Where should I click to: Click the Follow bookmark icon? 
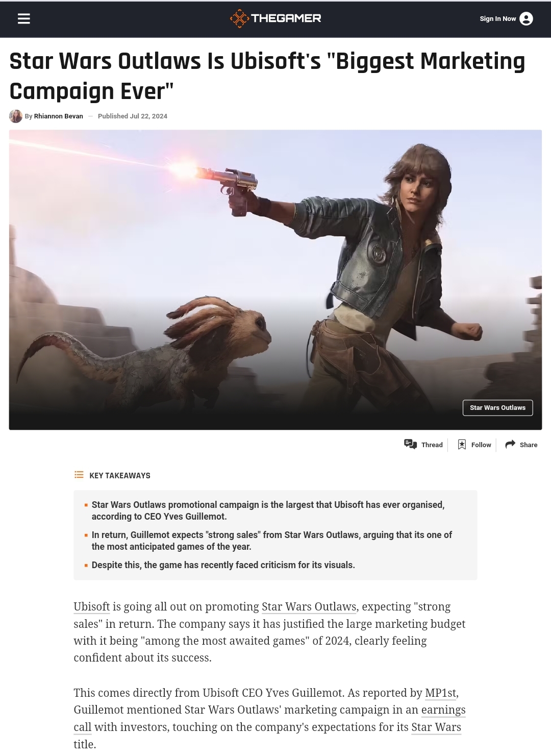point(462,445)
